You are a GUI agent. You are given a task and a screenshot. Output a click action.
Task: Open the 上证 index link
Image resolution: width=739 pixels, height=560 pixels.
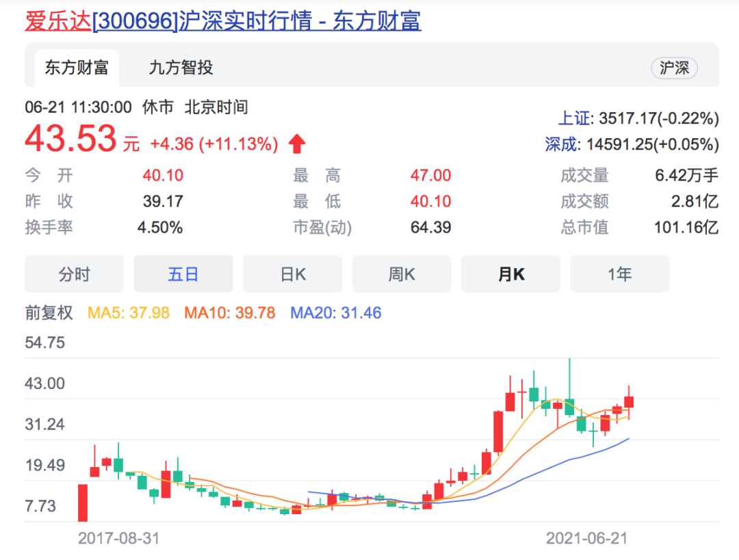(x=574, y=119)
